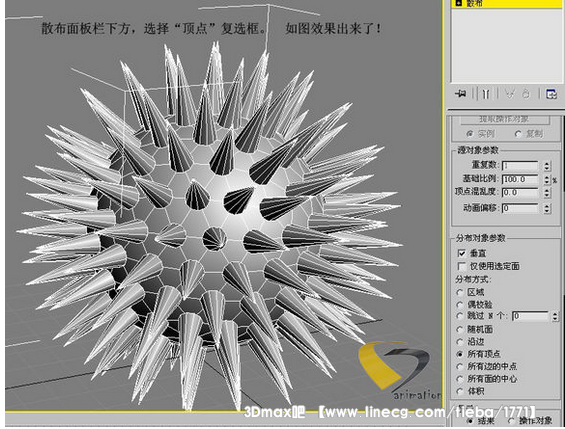Select the 操作对象 display radio button
This screenshot has width=565, height=429.
click(511, 421)
